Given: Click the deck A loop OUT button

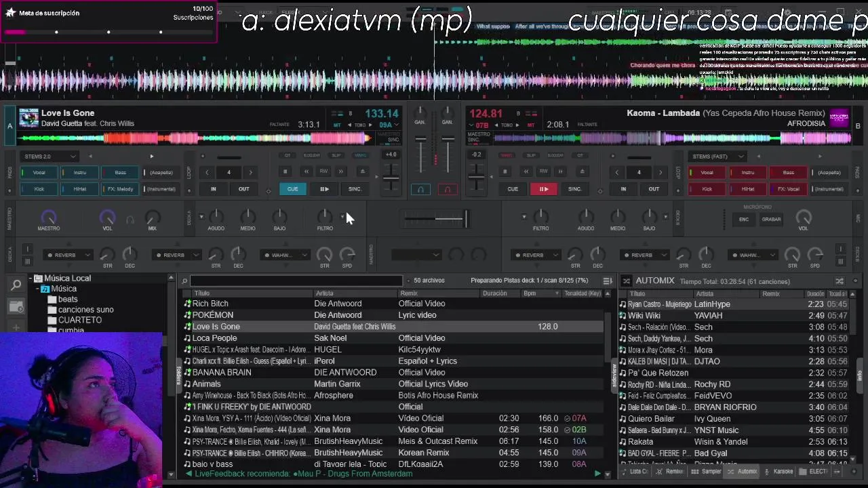Looking at the screenshot, I should click(243, 189).
